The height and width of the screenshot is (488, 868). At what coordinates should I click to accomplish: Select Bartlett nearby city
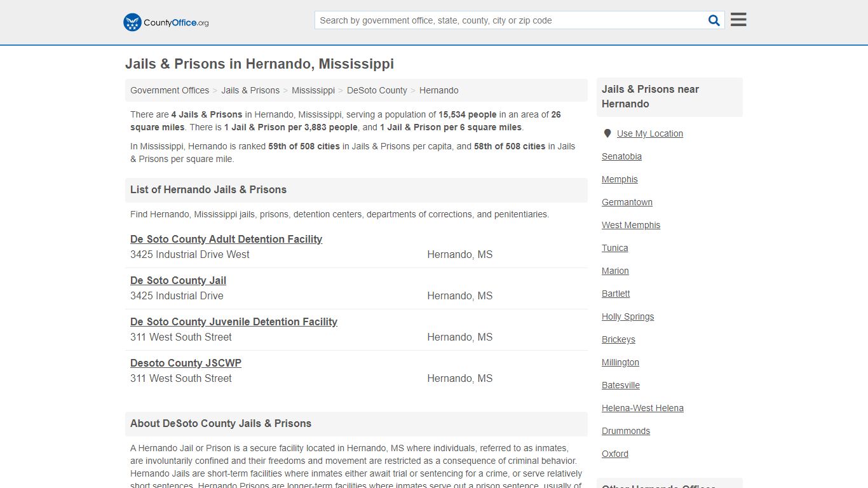616,294
